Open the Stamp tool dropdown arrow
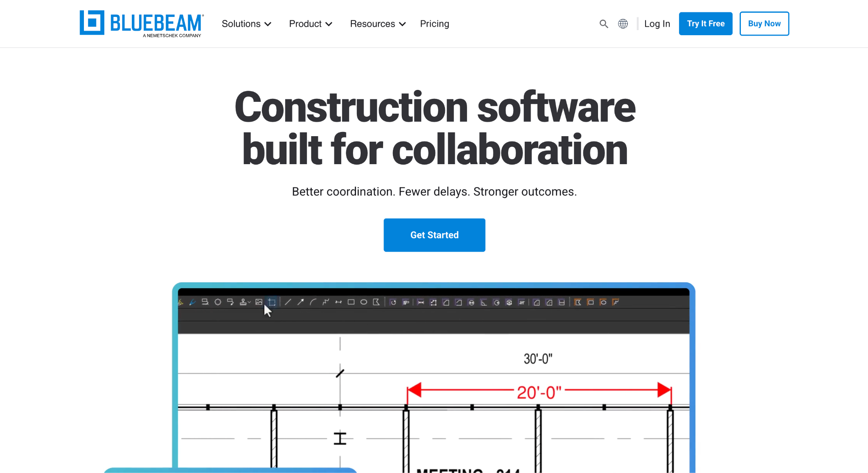The height and width of the screenshot is (473, 868). (250, 302)
